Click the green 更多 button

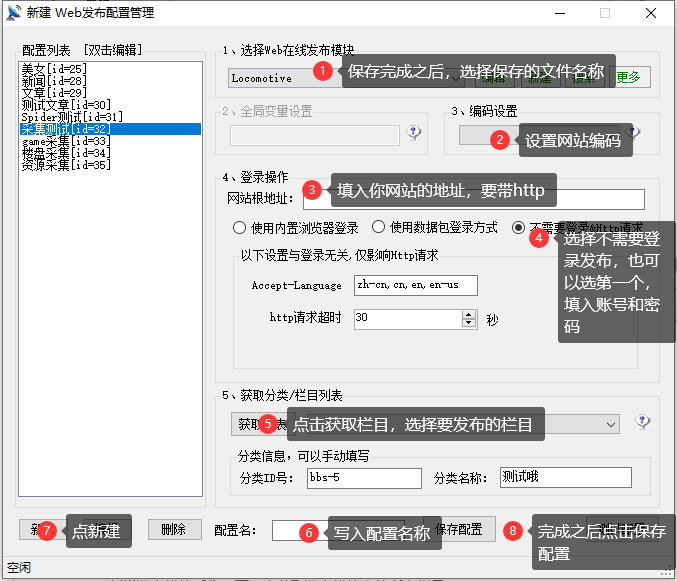click(629, 77)
